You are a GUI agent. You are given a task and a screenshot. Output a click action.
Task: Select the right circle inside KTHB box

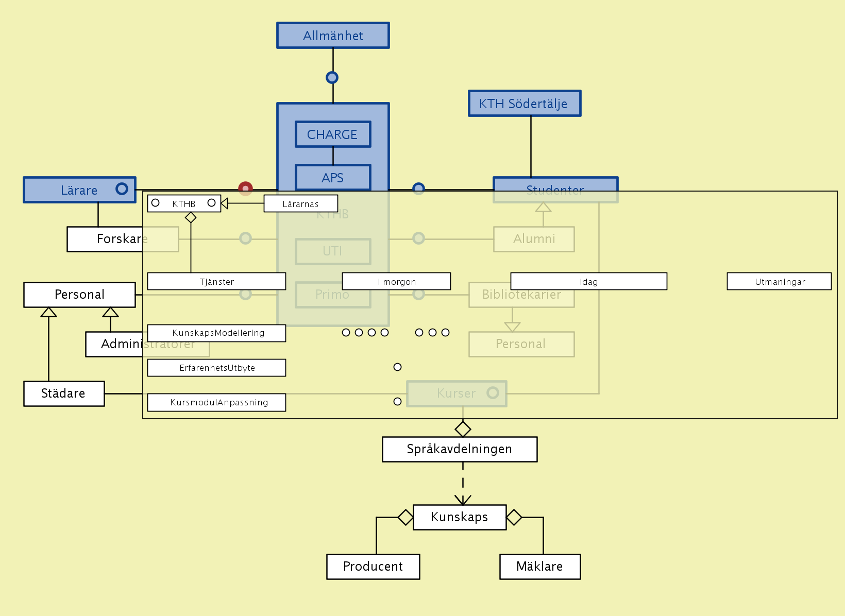[211, 203]
